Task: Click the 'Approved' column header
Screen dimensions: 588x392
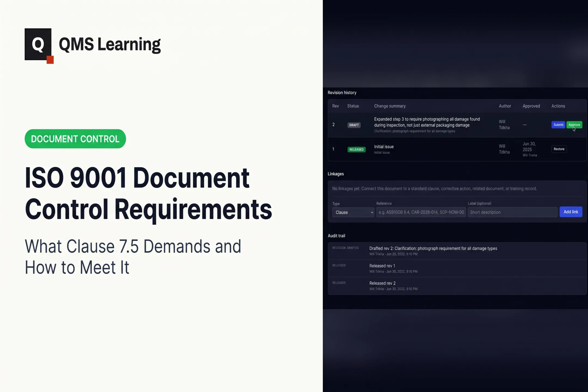Action: click(x=531, y=106)
